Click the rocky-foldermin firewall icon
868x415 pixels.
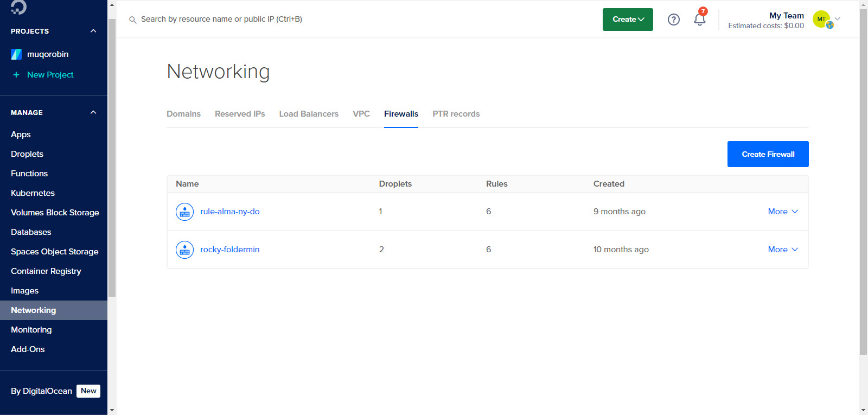184,250
